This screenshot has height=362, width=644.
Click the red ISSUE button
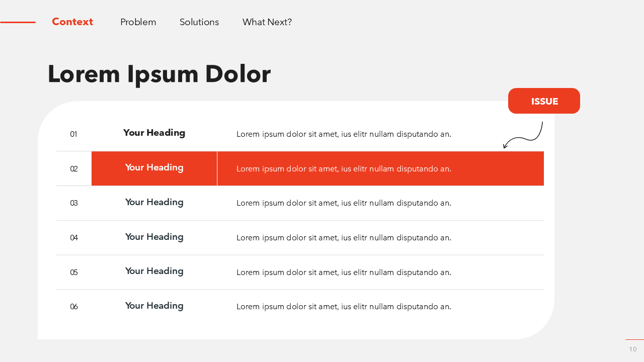(544, 101)
